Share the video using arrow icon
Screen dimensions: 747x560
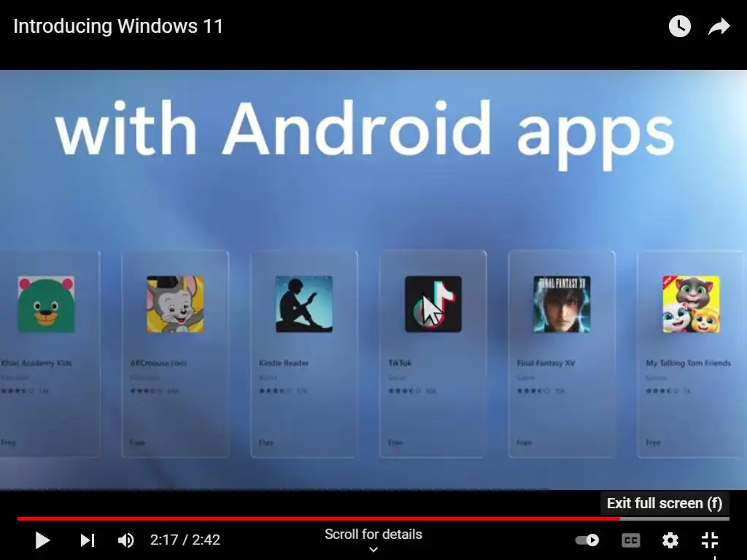point(719,27)
